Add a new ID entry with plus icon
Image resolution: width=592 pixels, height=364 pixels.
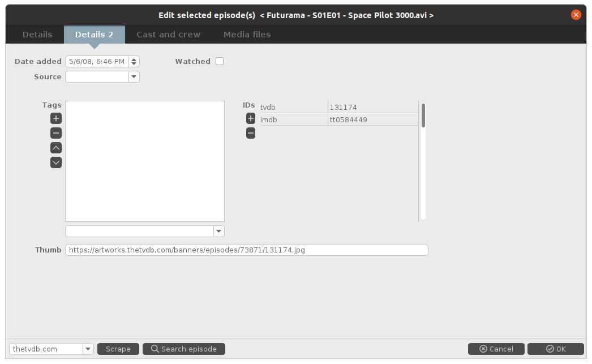click(250, 118)
